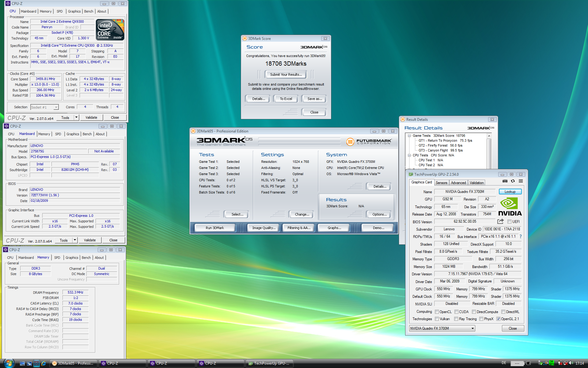Toggle the CUDA checkbox
This screenshot has height=368, width=588.
point(456,312)
